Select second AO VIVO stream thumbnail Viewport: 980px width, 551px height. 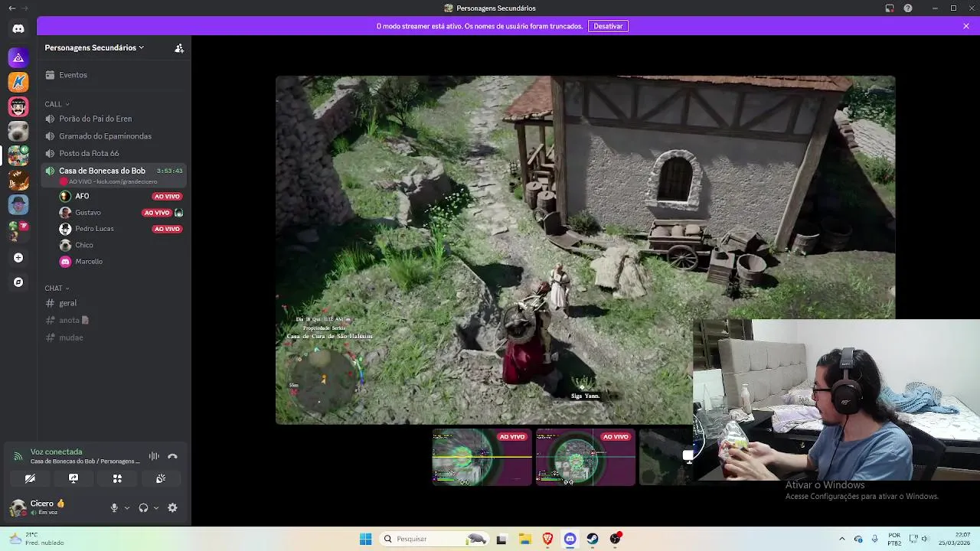coord(585,458)
